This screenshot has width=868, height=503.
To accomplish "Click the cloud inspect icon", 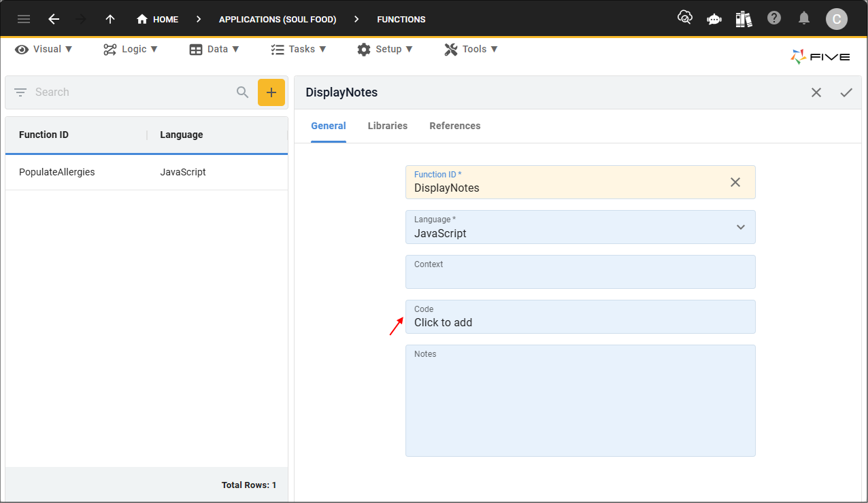I will 685,18.
